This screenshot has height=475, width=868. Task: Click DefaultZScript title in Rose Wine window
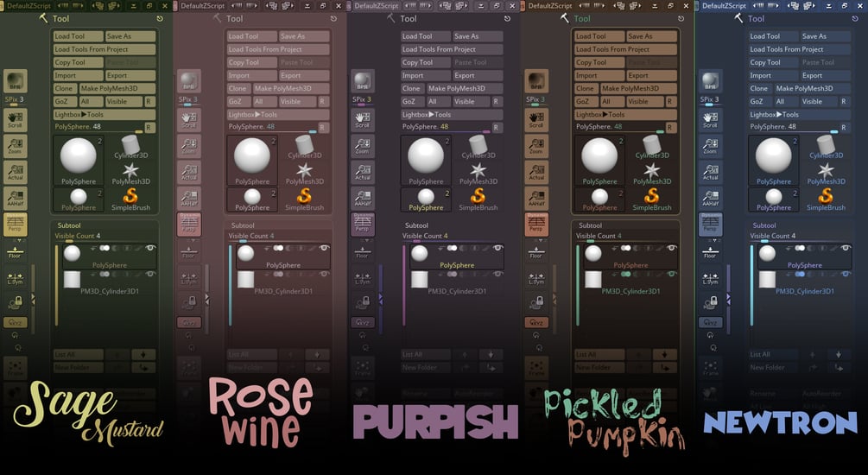[x=203, y=5]
